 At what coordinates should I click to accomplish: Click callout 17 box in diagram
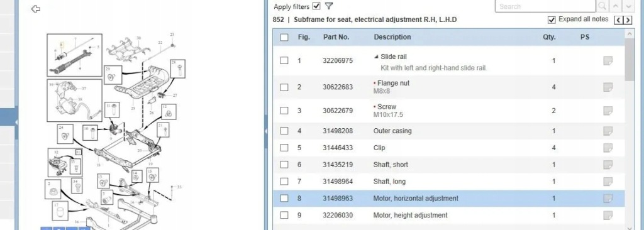point(60,211)
